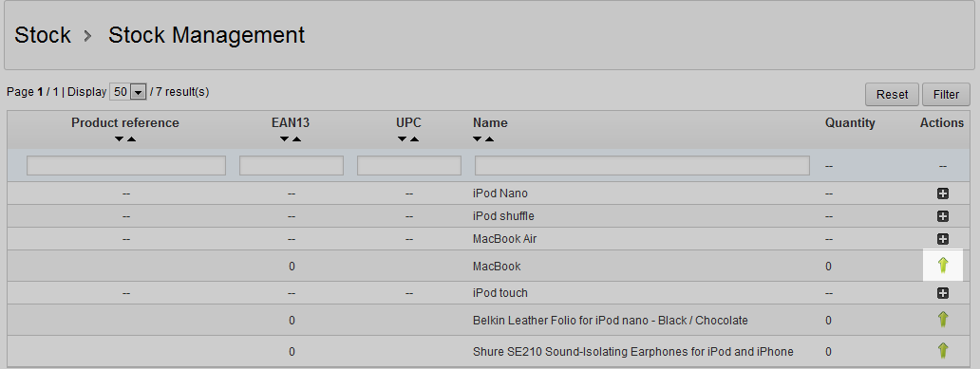Screen dimensions: 980x369
Task: Sort Product reference descending arrow
Action: click(x=120, y=138)
